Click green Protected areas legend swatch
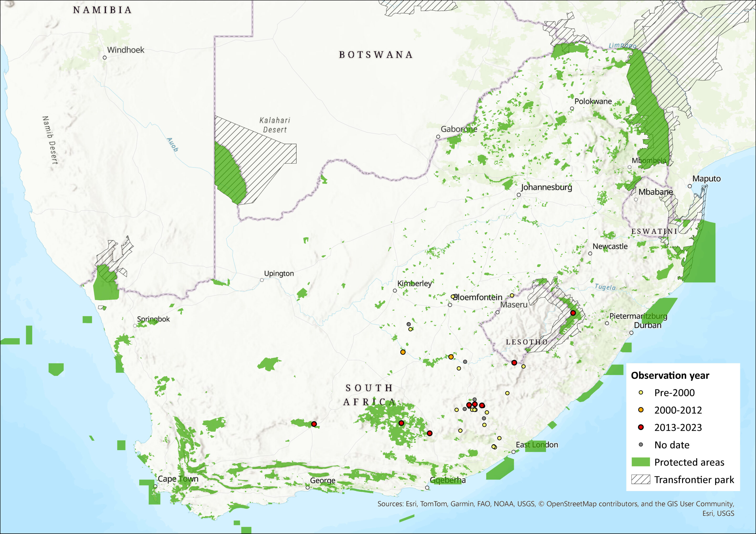 [x=641, y=462]
